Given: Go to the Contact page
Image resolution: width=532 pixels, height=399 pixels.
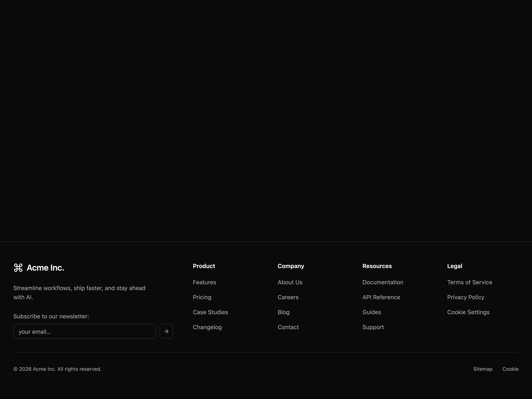Looking at the screenshot, I should 288,327.
